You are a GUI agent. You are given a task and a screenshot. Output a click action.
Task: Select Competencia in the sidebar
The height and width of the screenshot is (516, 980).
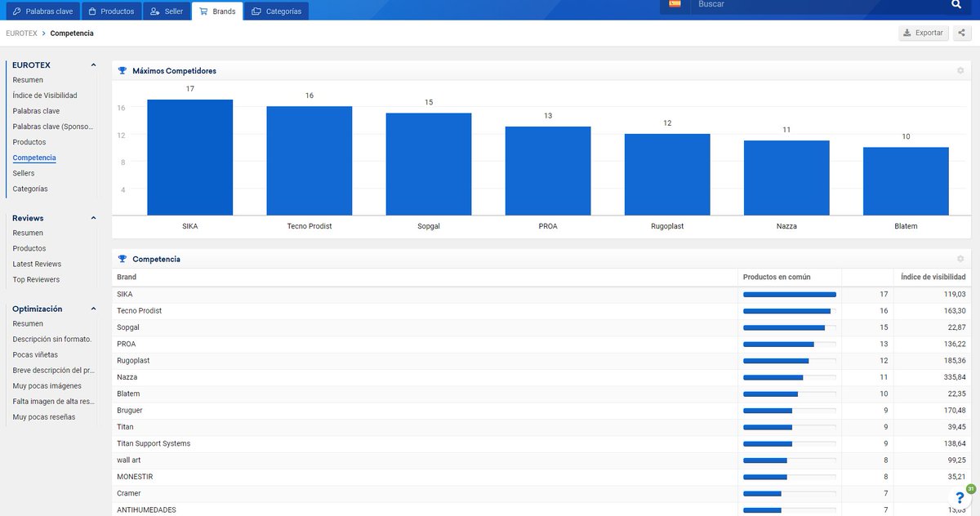click(x=34, y=158)
